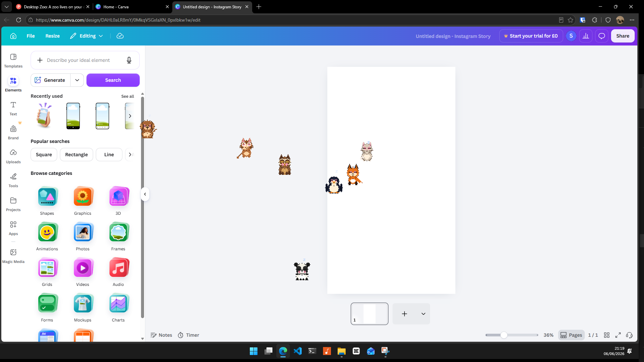Screen dimensions: 644x362
Task: Open the Mockups category
Action: coord(82,308)
